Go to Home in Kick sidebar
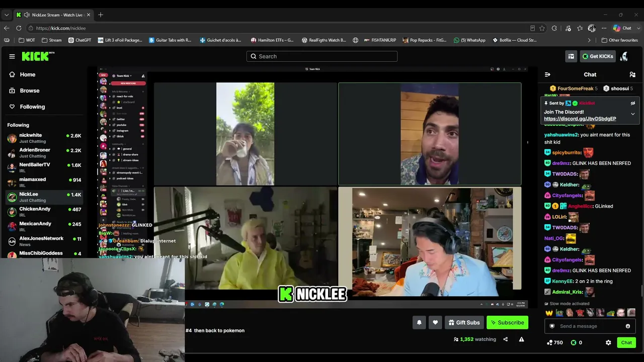644x362 pixels. 28,74
